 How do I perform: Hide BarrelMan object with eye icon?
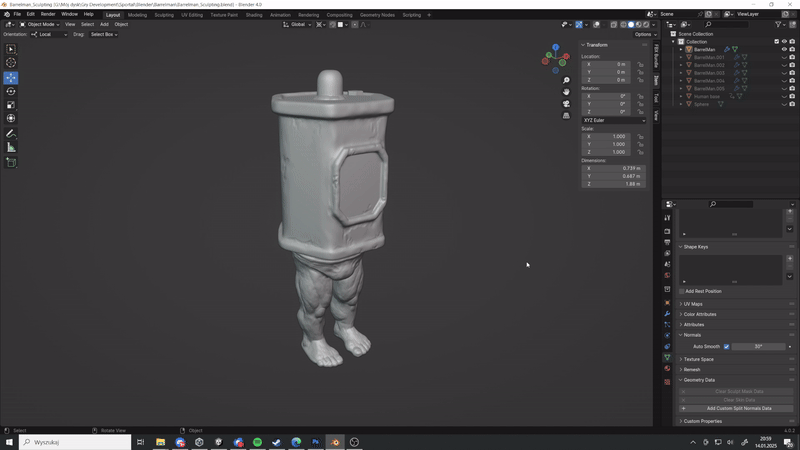(x=784, y=49)
